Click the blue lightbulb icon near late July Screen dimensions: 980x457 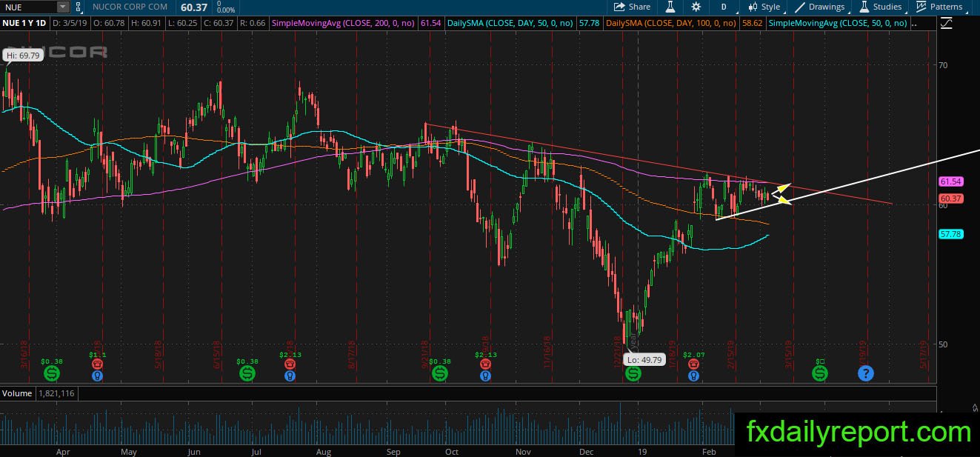coord(290,376)
